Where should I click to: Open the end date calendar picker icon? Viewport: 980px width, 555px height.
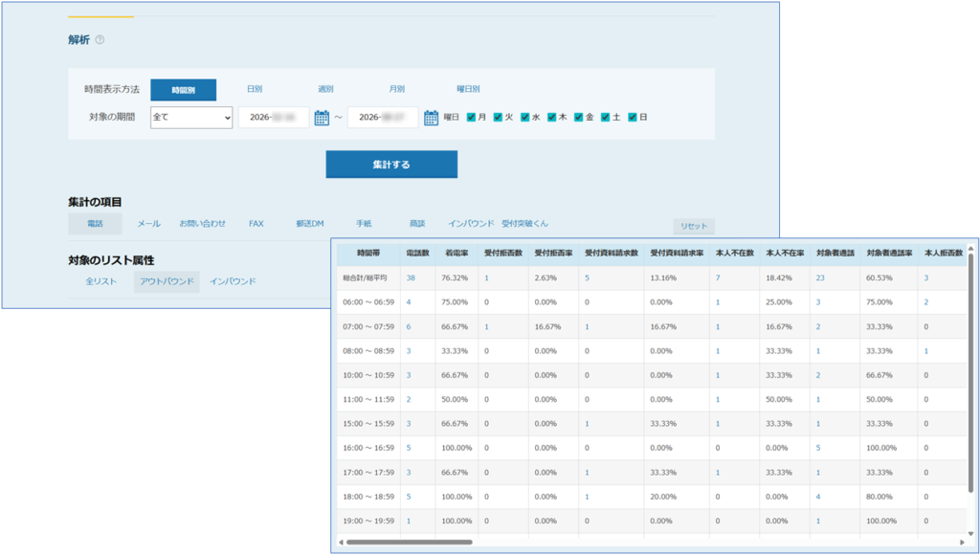[431, 118]
